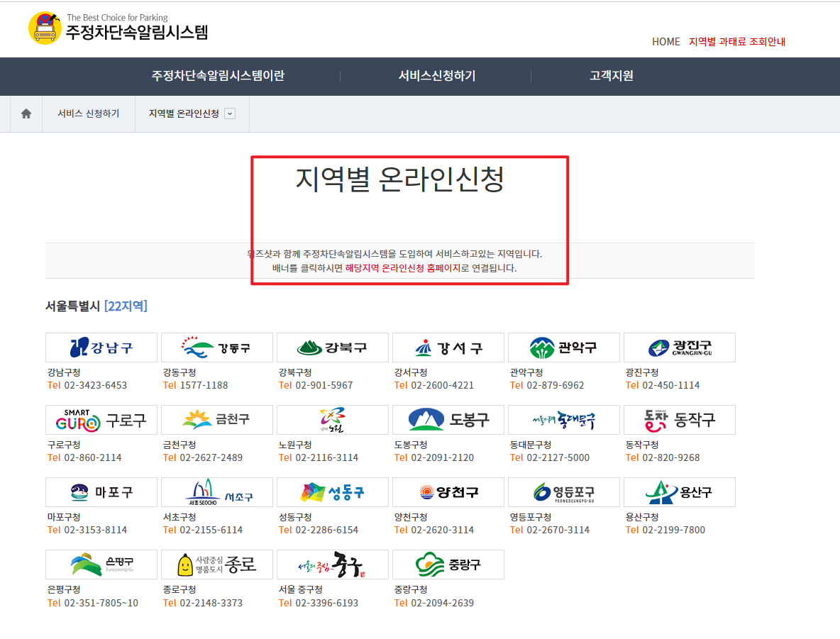The width and height of the screenshot is (840, 639).
Task: Click phone number 02-820-9268
Action: pos(671,457)
